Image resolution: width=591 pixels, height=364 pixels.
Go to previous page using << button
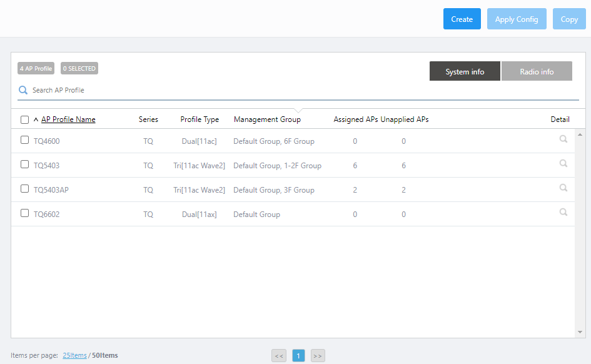coord(279,356)
